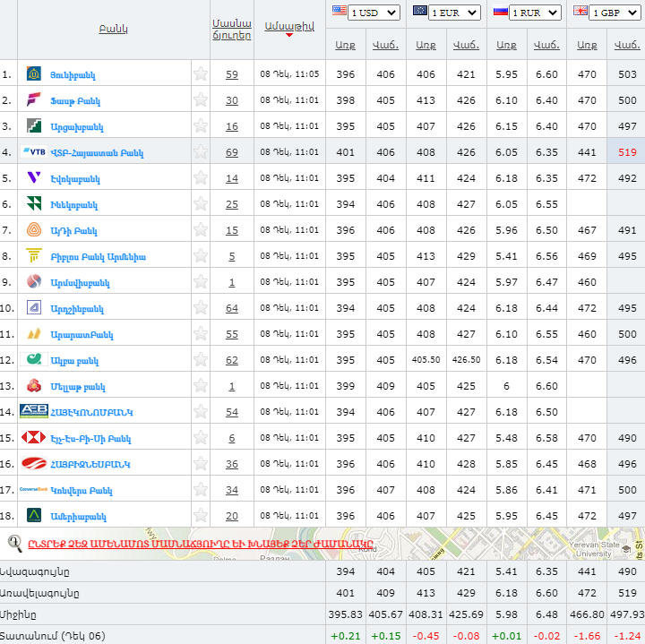Open the Յունիբանկ bank name link
This screenshot has width=645, height=644.
tap(73, 75)
